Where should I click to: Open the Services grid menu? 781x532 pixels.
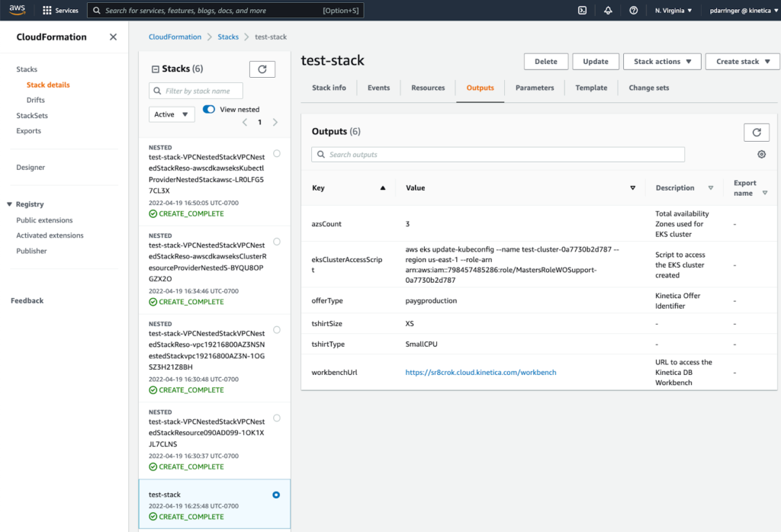click(x=60, y=11)
